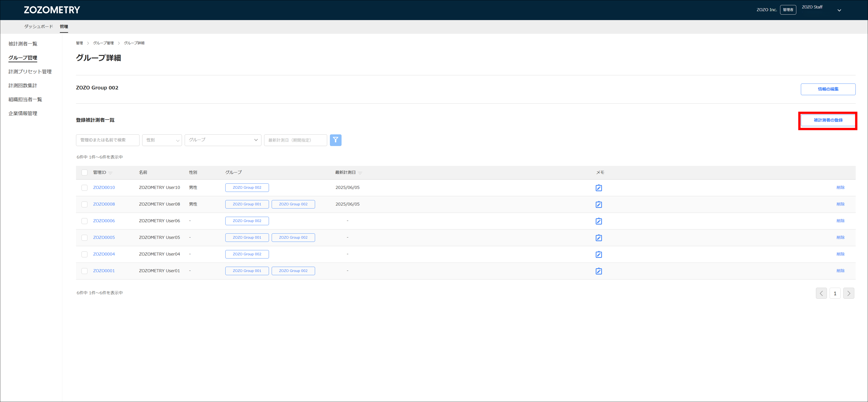
Task: Open memo icon for ZOZO0001 row
Action: tap(598, 271)
